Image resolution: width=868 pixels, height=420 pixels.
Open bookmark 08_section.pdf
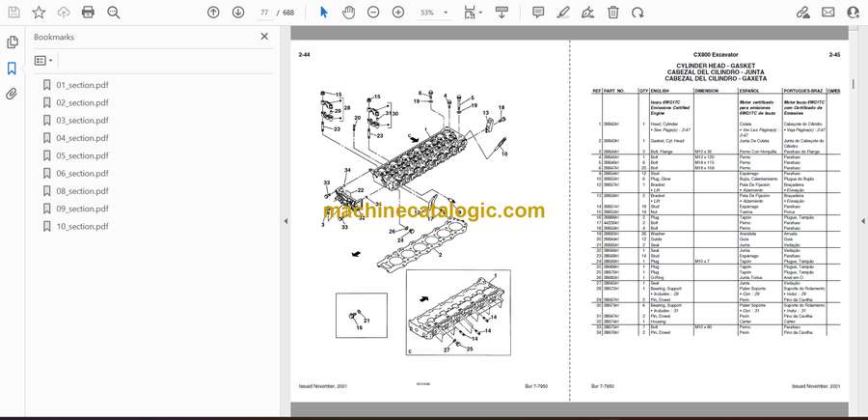82,191
